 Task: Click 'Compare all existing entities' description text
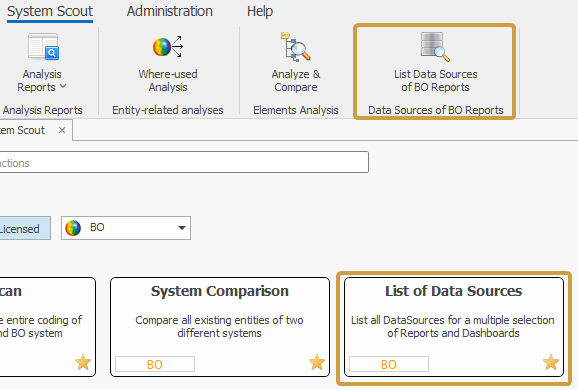219,326
